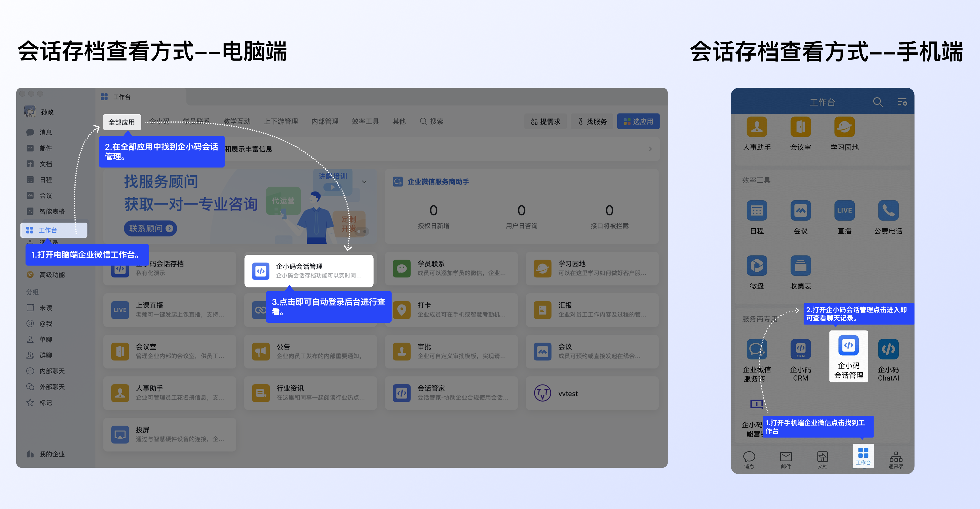The height and width of the screenshot is (509, 980).
Task: Open the 公告 app card
Action: (x=310, y=351)
